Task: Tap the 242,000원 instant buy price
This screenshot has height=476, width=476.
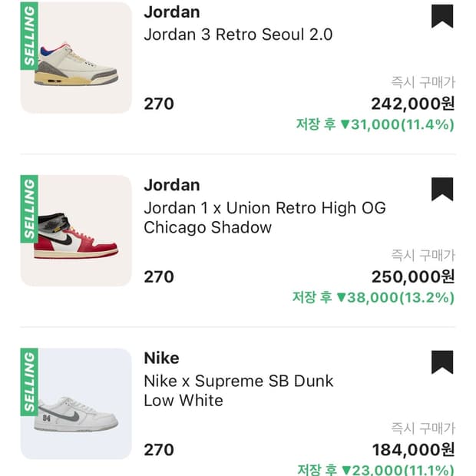Action: pos(412,104)
